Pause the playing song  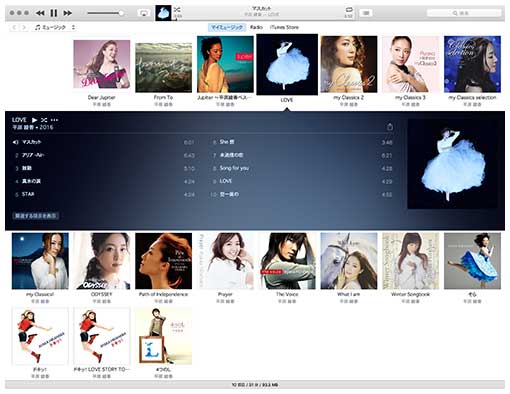[54, 13]
